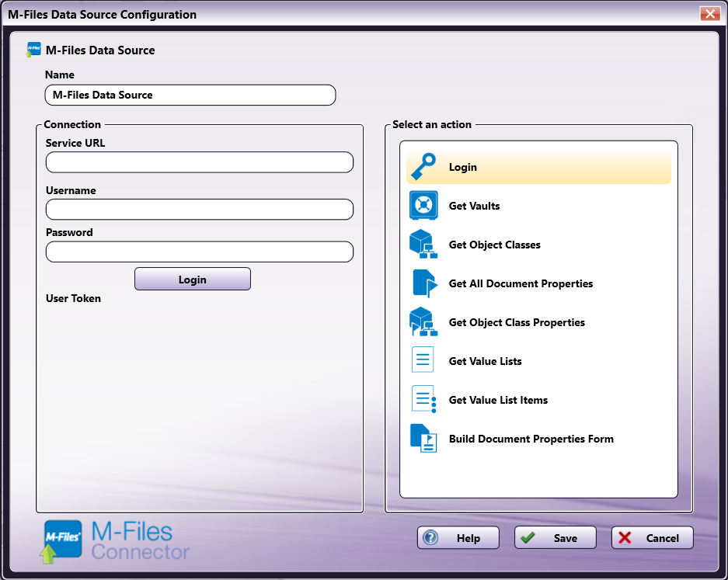
Task: Click into the Username field
Action: 199,210
